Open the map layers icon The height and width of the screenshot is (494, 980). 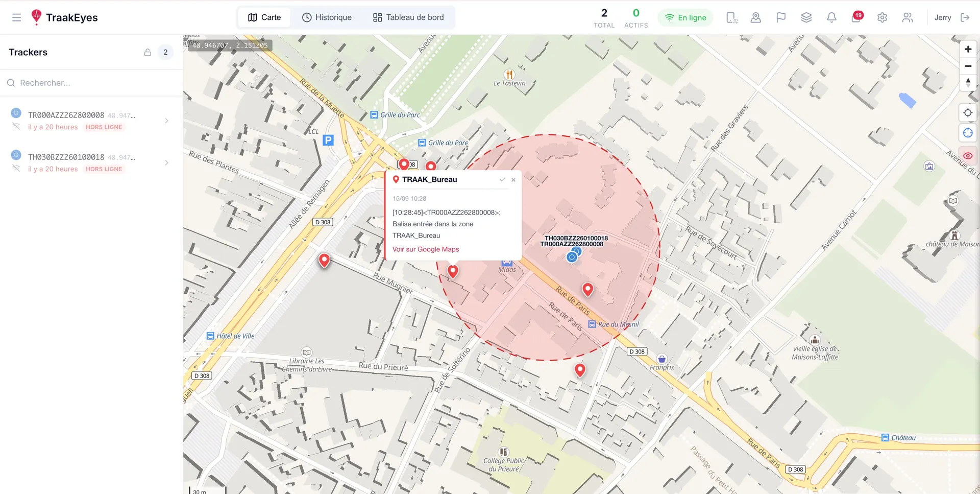click(806, 17)
